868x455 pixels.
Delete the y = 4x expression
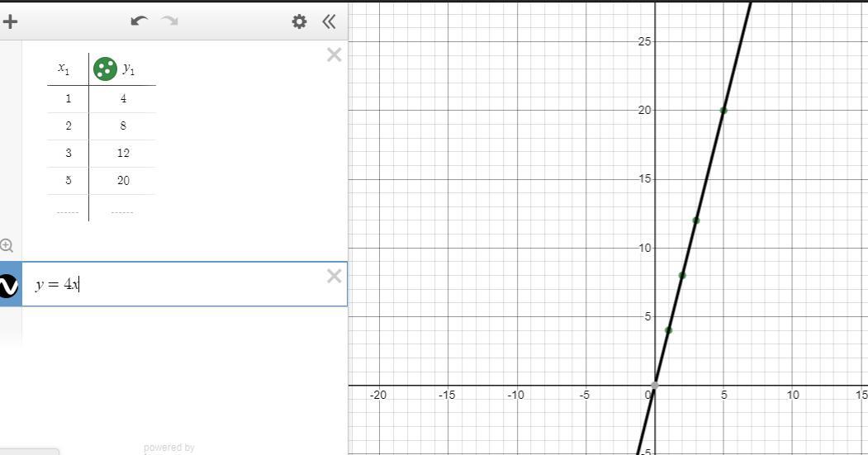[334, 276]
